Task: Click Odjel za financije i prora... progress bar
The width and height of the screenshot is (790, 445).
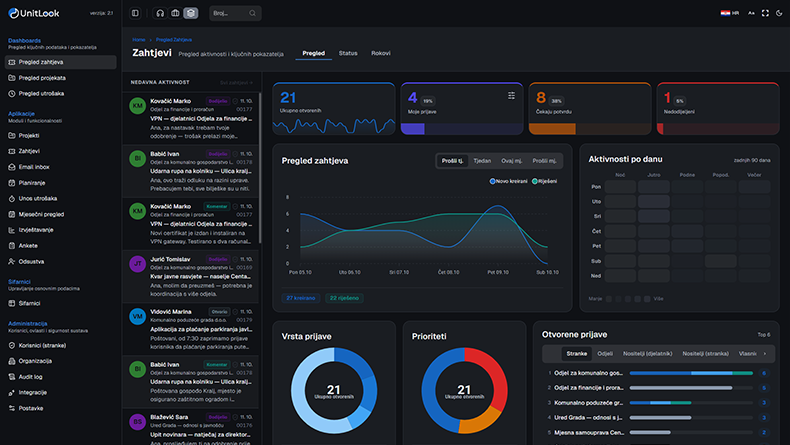Action: [x=691, y=388]
